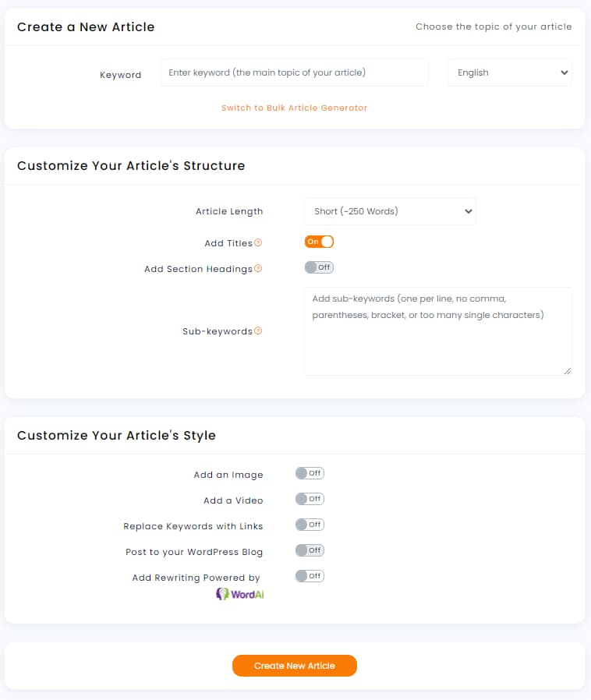Toggle Replace Keywords with Links on
The height and width of the screenshot is (700, 591).
pyautogui.click(x=310, y=525)
